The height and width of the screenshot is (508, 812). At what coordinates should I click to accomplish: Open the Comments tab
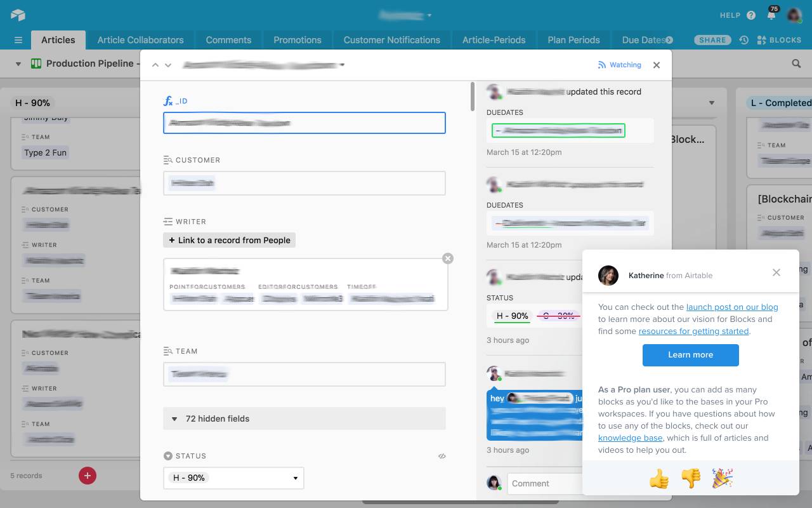(228, 39)
